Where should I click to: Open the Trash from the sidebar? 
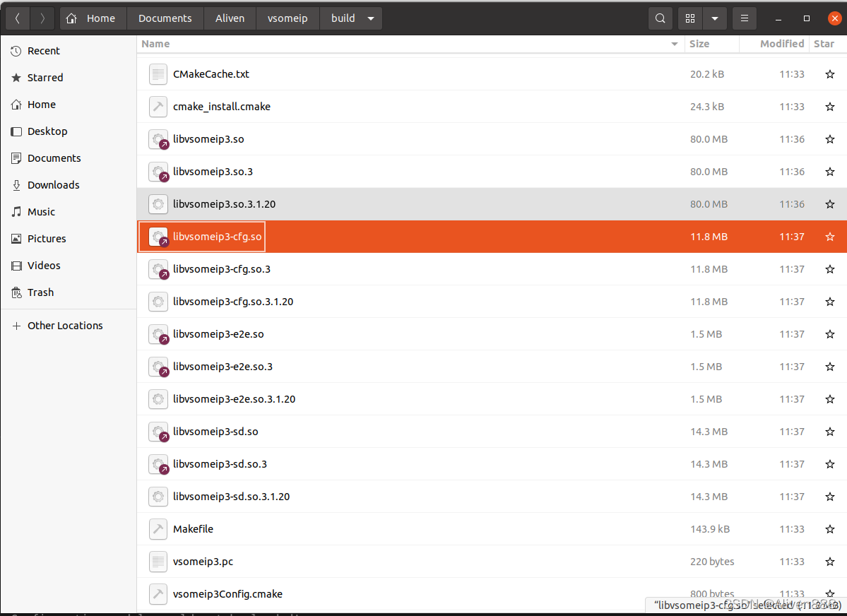pos(40,292)
